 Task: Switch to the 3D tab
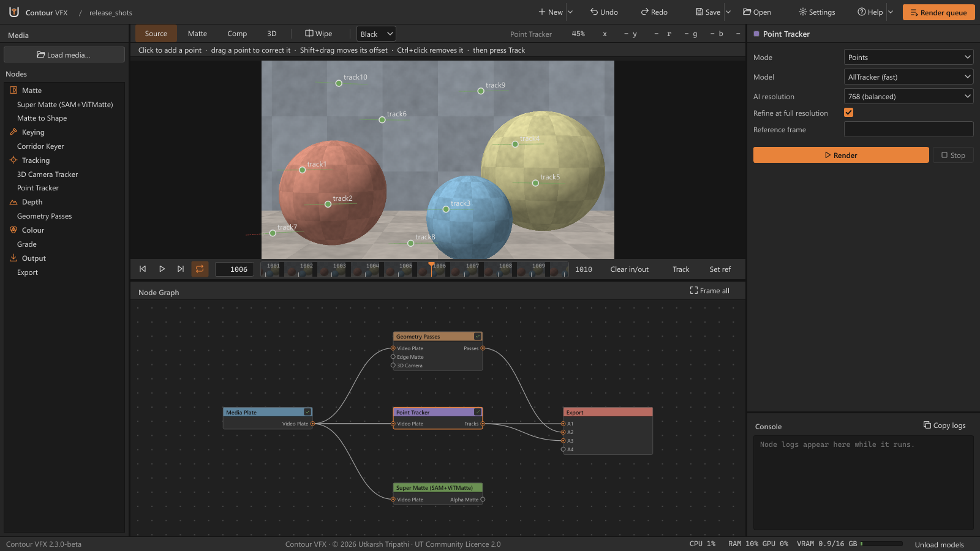[272, 34]
